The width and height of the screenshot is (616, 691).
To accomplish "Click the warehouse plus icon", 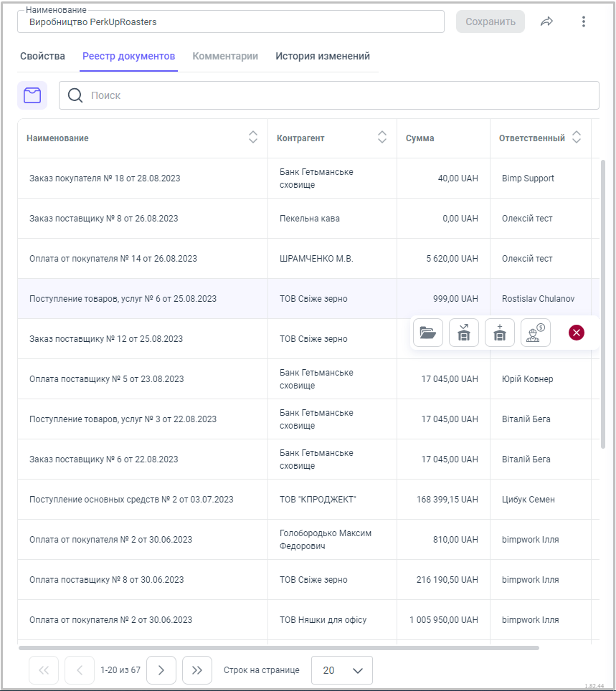I will (x=500, y=333).
